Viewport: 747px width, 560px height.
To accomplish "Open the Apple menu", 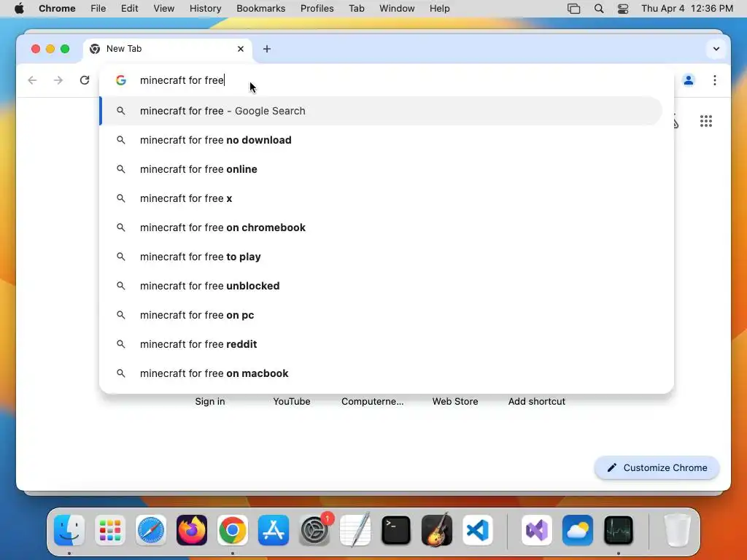I will pos(19,9).
